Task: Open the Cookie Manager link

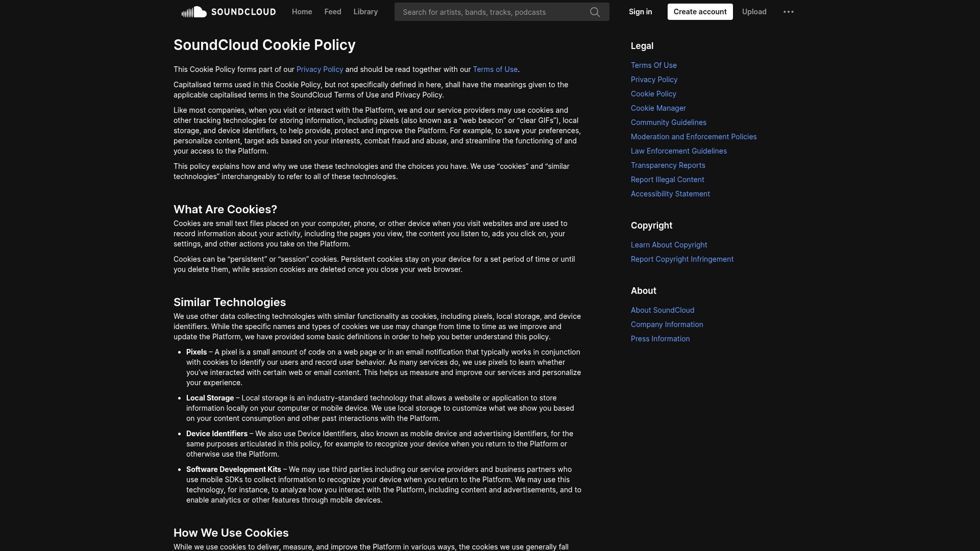Action: (658, 108)
